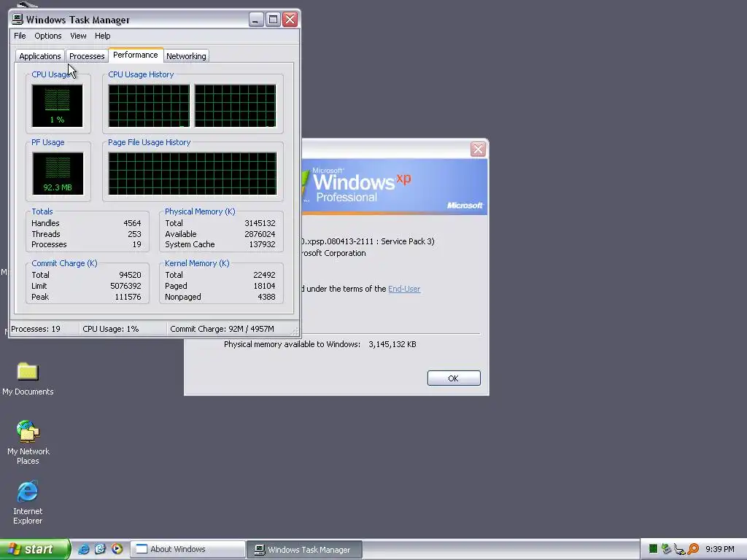
Task: Switch to the Networking tab
Action: click(x=186, y=56)
